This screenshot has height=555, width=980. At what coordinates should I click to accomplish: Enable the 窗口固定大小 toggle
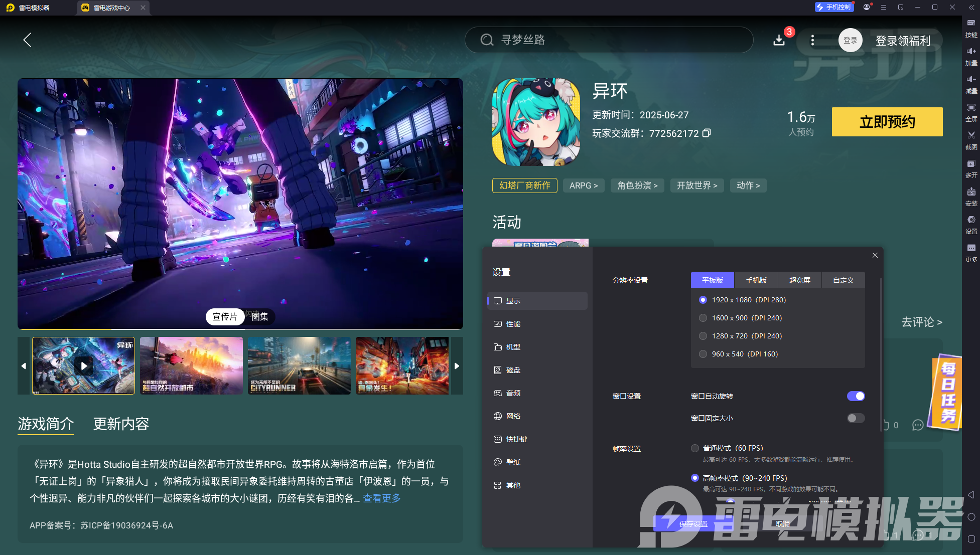click(856, 418)
